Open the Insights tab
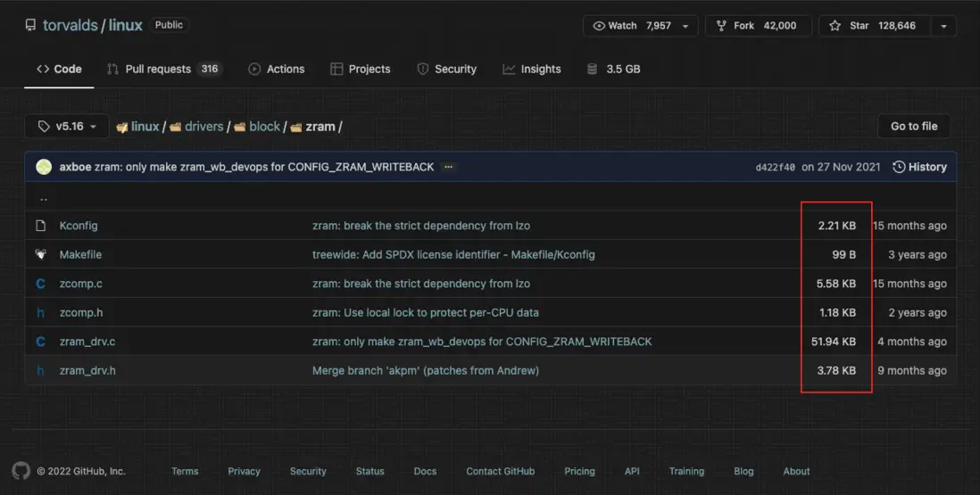Viewport: 980px width, 495px height. click(532, 70)
